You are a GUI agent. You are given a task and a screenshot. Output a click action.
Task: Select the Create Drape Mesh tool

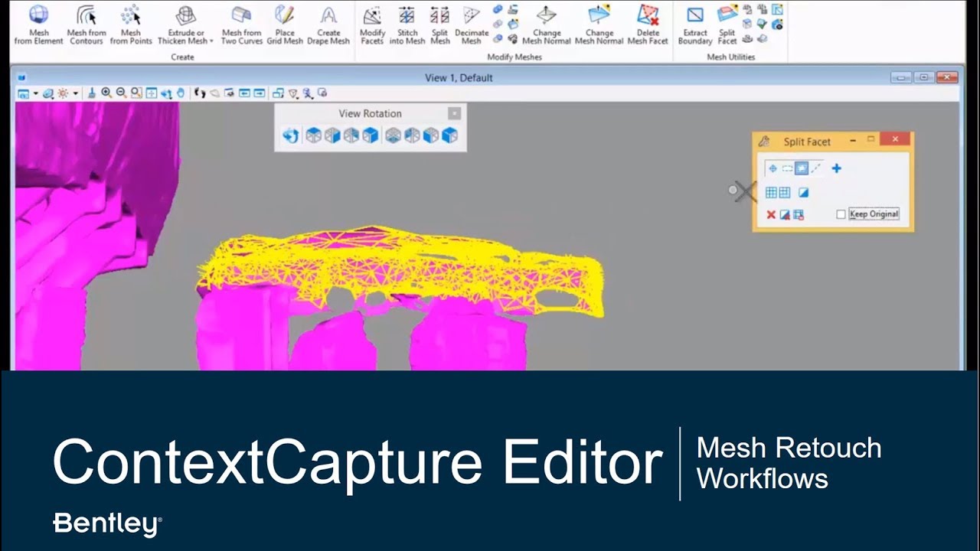[328, 24]
